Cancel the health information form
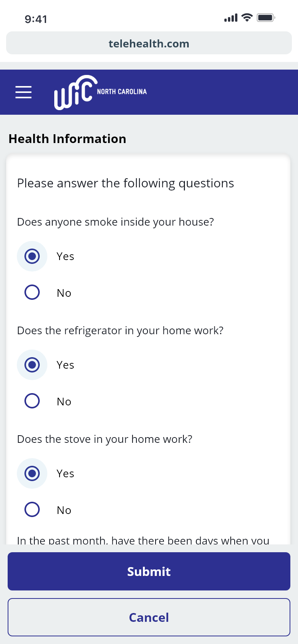298x644 pixels. click(149, 617)
